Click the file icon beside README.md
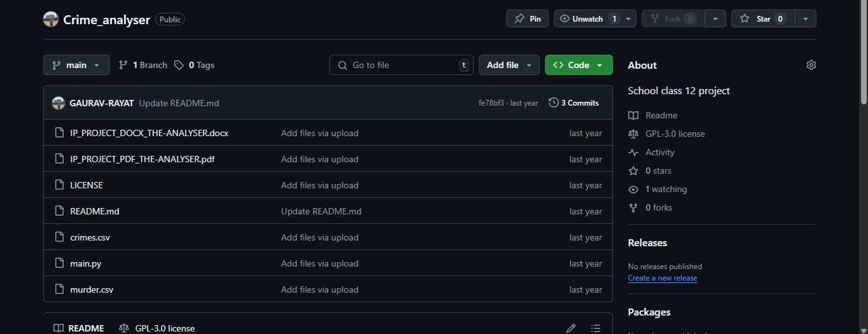Screen dimensions: 868x334 click(x=59, y=211)
